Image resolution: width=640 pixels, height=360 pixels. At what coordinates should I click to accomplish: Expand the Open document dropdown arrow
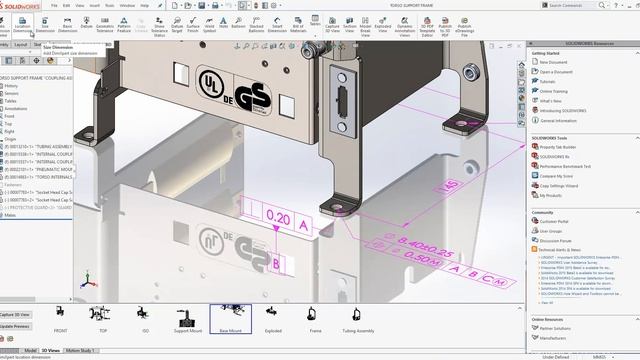(x=195, y=6)
